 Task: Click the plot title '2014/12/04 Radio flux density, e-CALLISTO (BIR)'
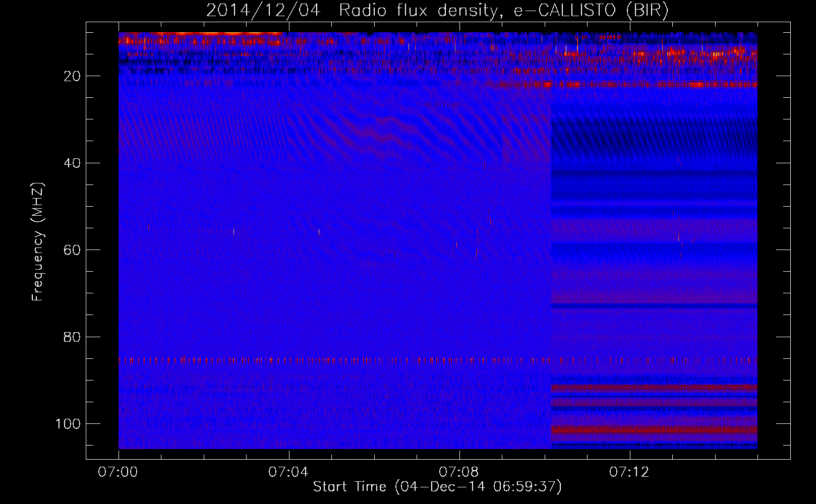click(437, 11)
